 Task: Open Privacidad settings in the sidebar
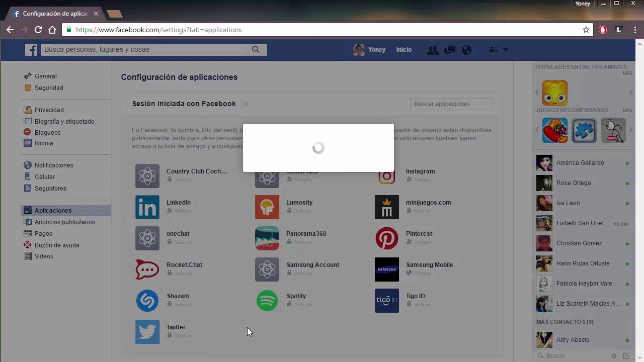pos(49,110)
